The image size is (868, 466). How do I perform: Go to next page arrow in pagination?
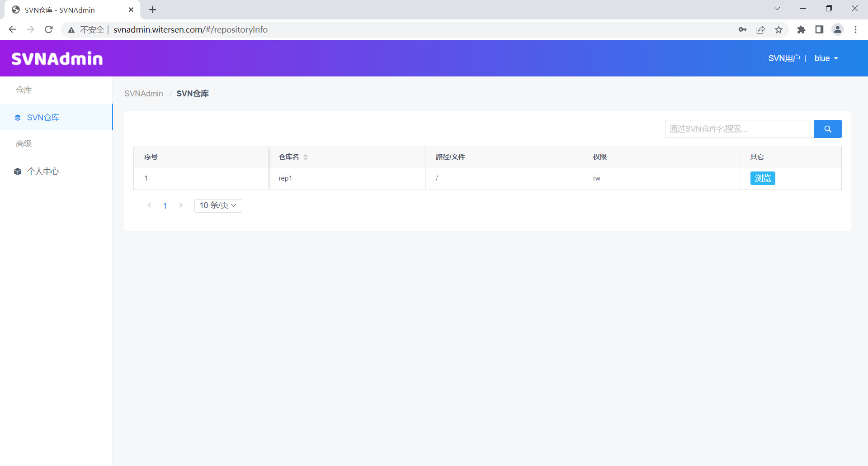tap(181, 205)
